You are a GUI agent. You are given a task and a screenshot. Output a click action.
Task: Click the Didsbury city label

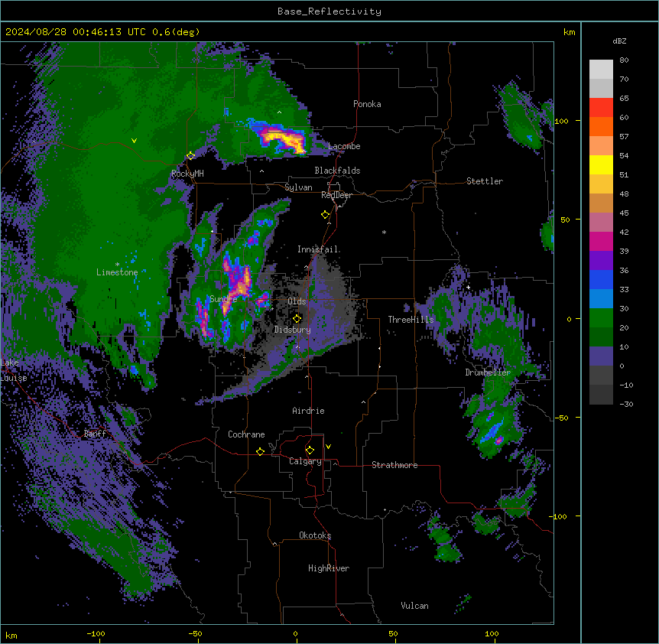[293, 330]
